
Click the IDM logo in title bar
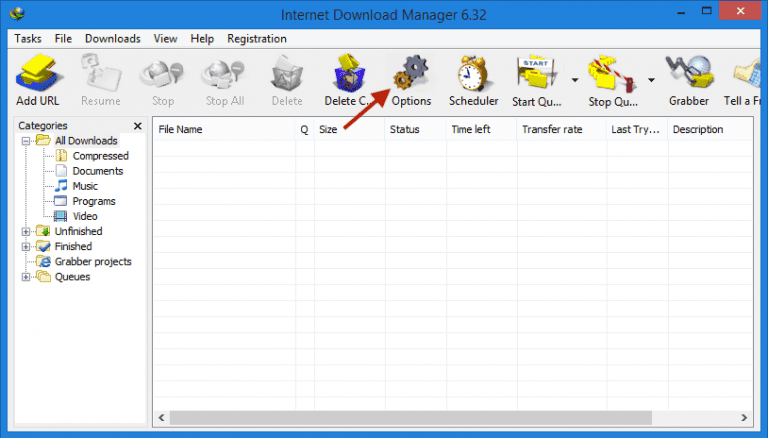17,14
